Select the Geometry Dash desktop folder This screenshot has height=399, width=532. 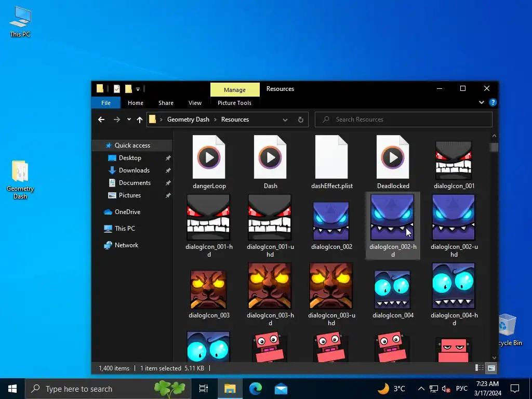coord(20,180)
